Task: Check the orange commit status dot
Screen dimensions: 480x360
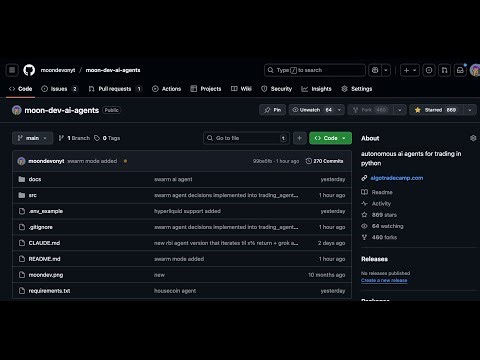Action: 125,161
